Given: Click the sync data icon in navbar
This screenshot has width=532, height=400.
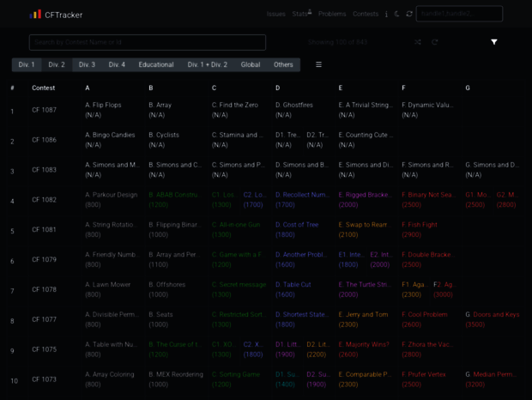Looking at the screenshot, I should point(409,14).
